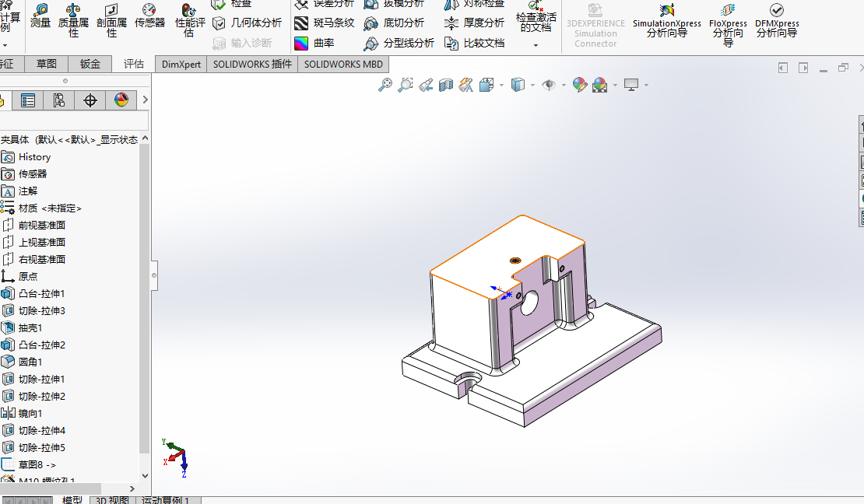This screenshot has height=504, width=864.
Task: Run Geometry Analysis (几何体分析)
Action: point(248,23)
